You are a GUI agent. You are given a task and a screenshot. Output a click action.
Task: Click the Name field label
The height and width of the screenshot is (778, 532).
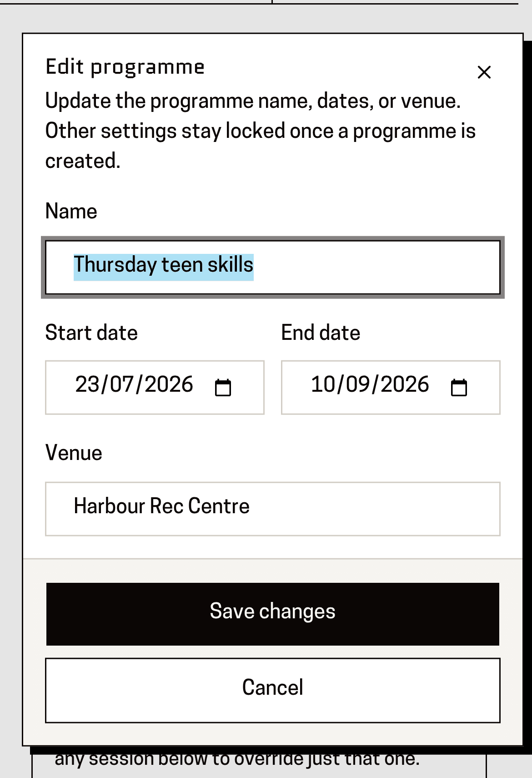71,212
